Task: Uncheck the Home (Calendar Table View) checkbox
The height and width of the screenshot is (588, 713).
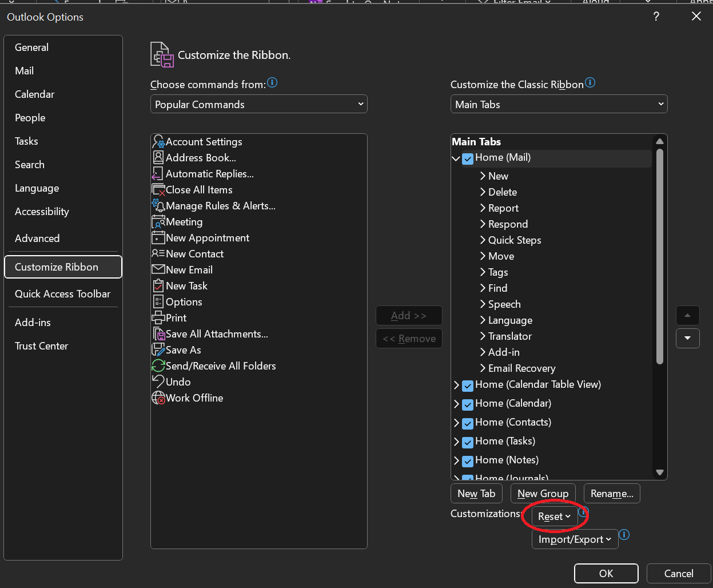Action: 468,386
